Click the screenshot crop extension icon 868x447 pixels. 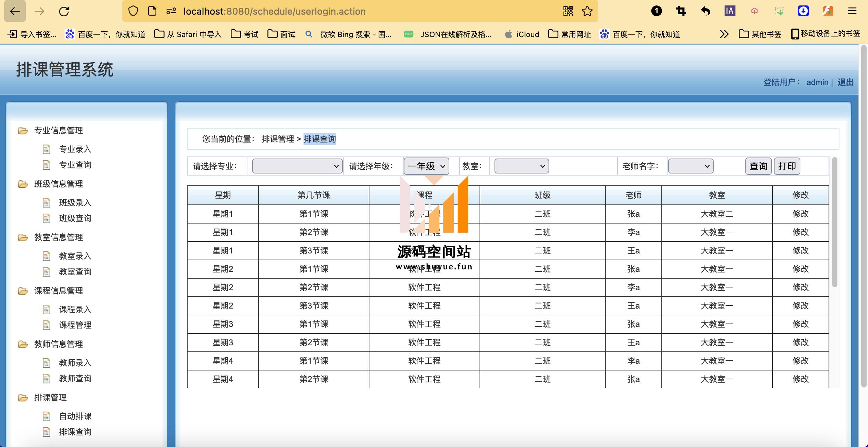tap(681, 11)
